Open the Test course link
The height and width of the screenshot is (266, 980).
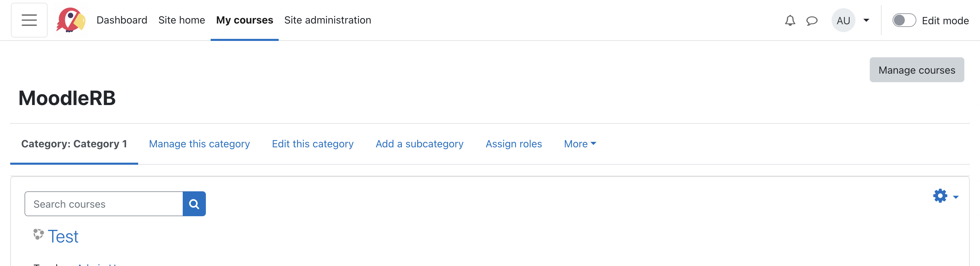63,237
